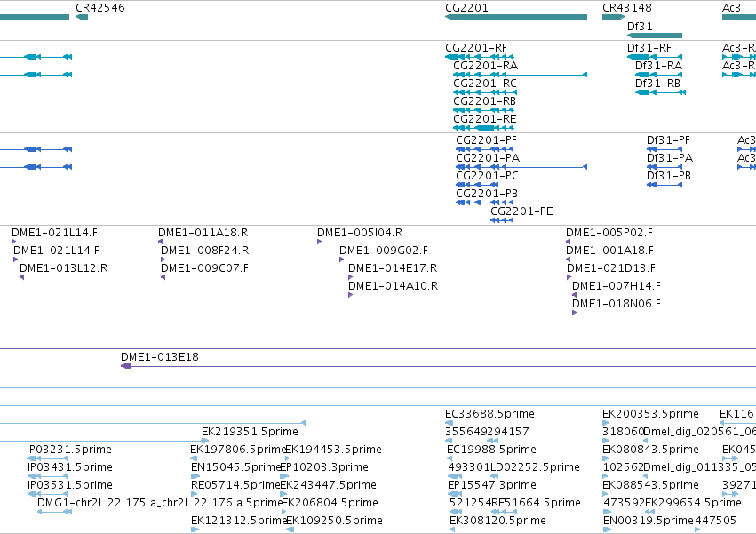The height and width of the screenshot is (534, 756).
Task: Click the CG2201-PC protein label
Action: point(487,176)
